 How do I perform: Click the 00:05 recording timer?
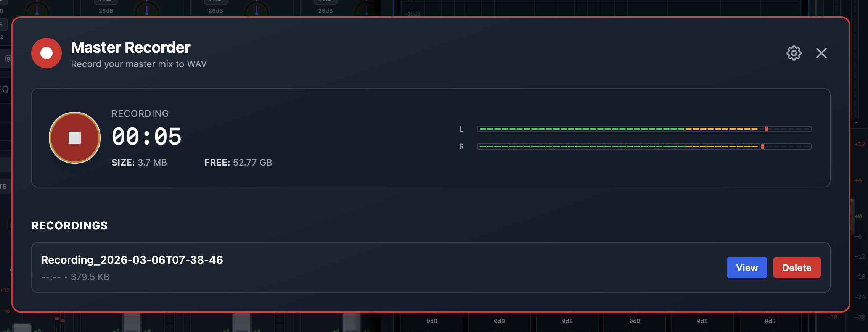tap(146, 137)
